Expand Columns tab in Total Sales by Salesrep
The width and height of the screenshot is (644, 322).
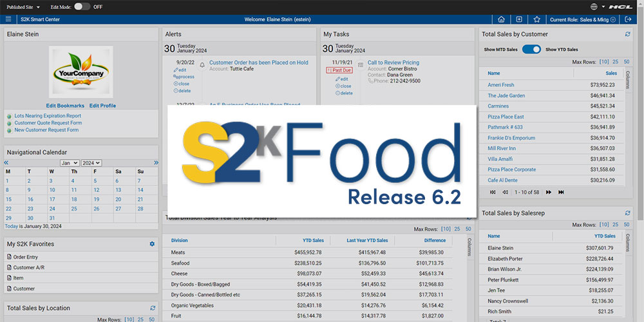pyautogui.click(x=627, y=242)
